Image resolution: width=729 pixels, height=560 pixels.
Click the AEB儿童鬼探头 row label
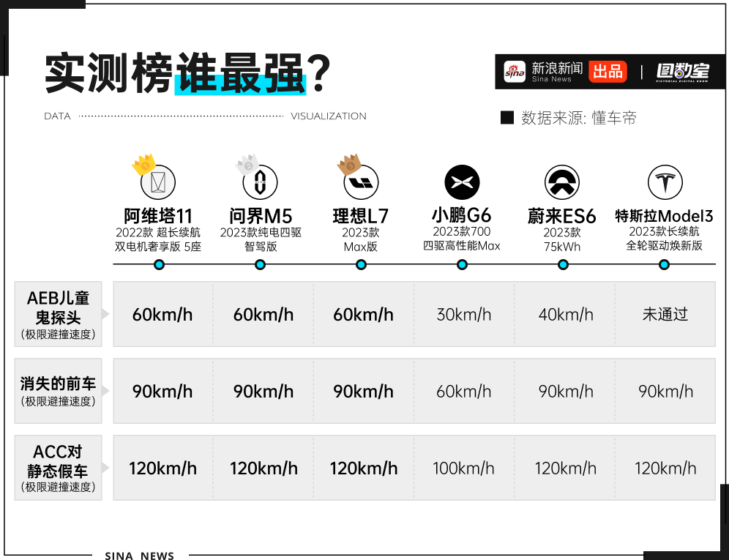[58, 314]
